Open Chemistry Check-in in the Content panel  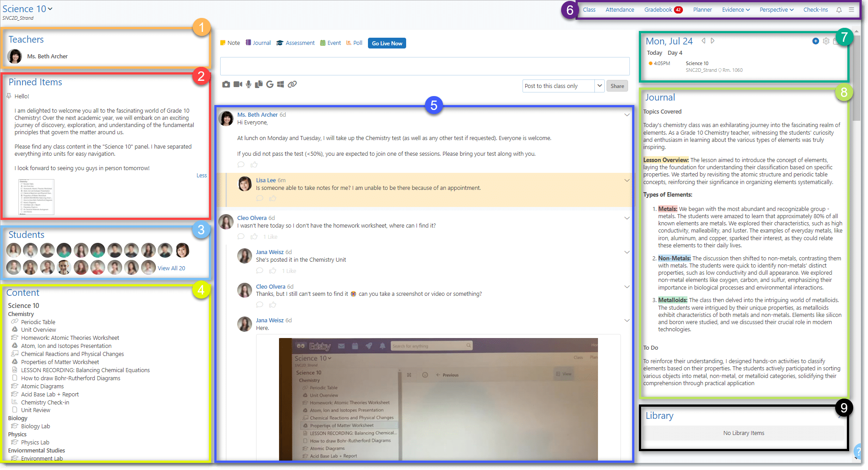point(45,403)
